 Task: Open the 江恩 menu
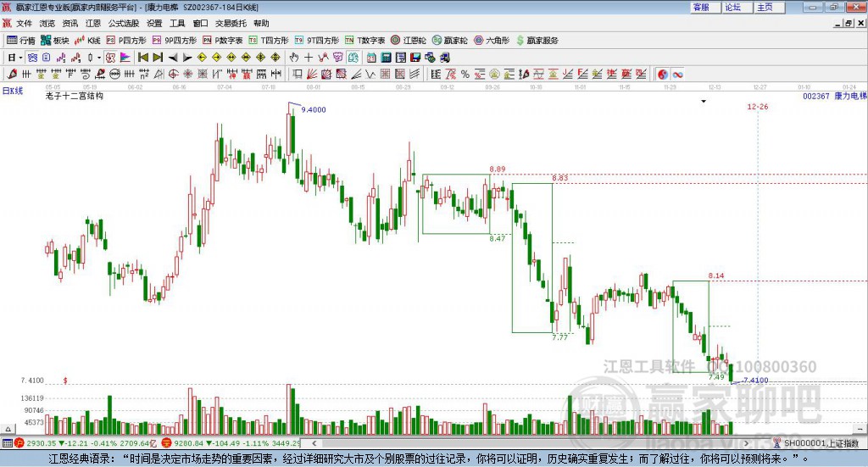93,23
